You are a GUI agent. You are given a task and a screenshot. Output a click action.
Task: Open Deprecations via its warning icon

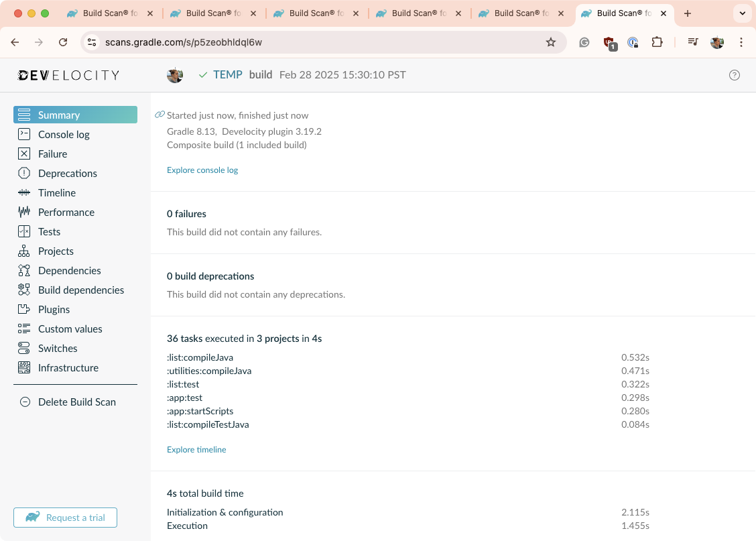[x=24, y=173]
